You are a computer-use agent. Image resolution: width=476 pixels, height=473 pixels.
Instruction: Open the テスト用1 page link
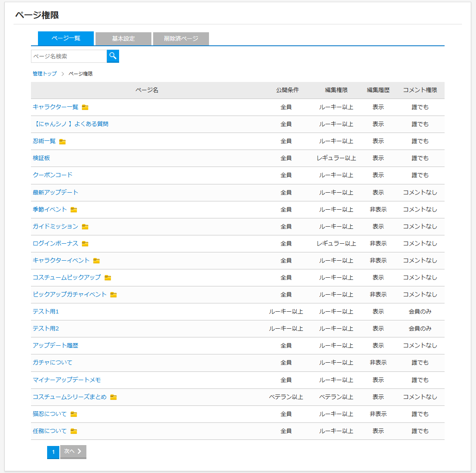45,312
